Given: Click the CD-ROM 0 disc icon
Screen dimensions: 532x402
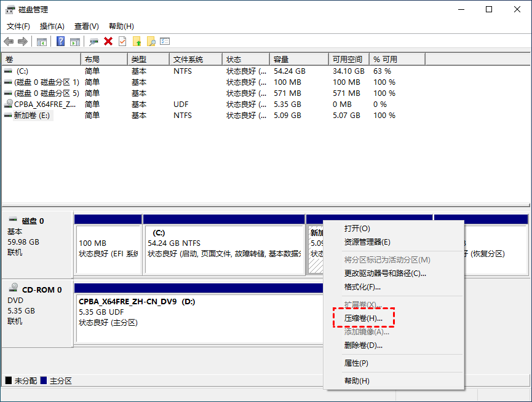Looking at the screenshot, I should [x=14, y=288].
